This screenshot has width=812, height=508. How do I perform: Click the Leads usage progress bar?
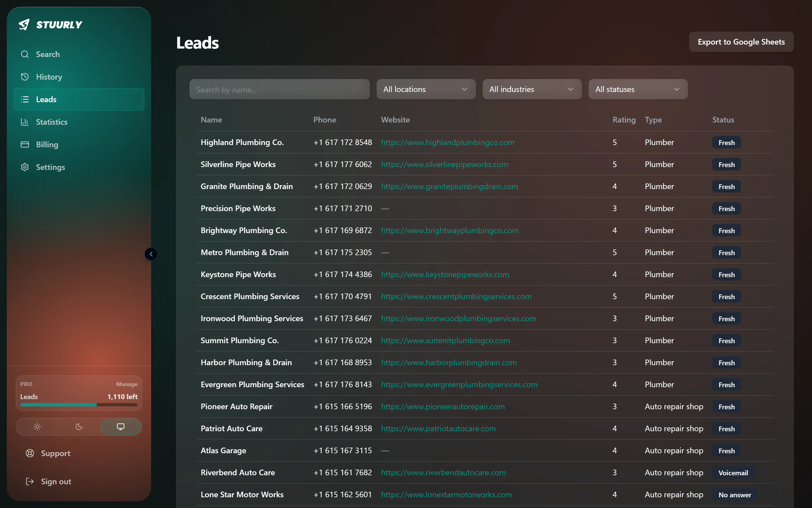[79, 405]
